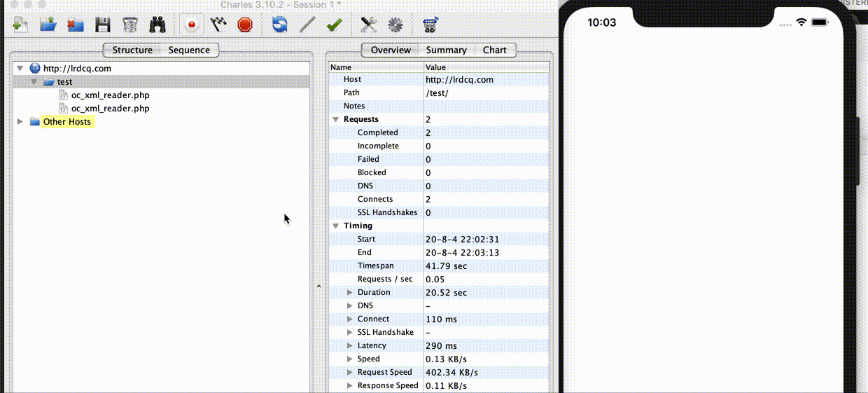Click the Save session floppy disk icon
868x393 pixels.
click(103, 25)
